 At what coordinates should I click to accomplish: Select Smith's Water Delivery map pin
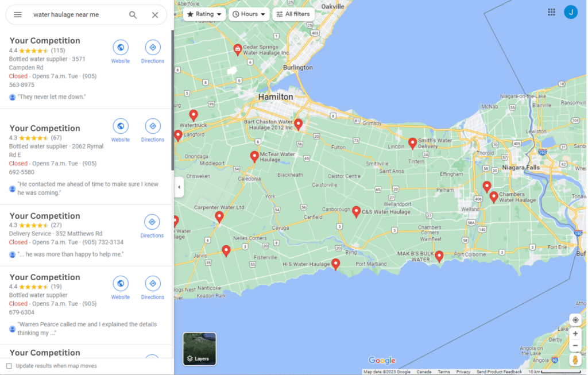click(412, 143)
